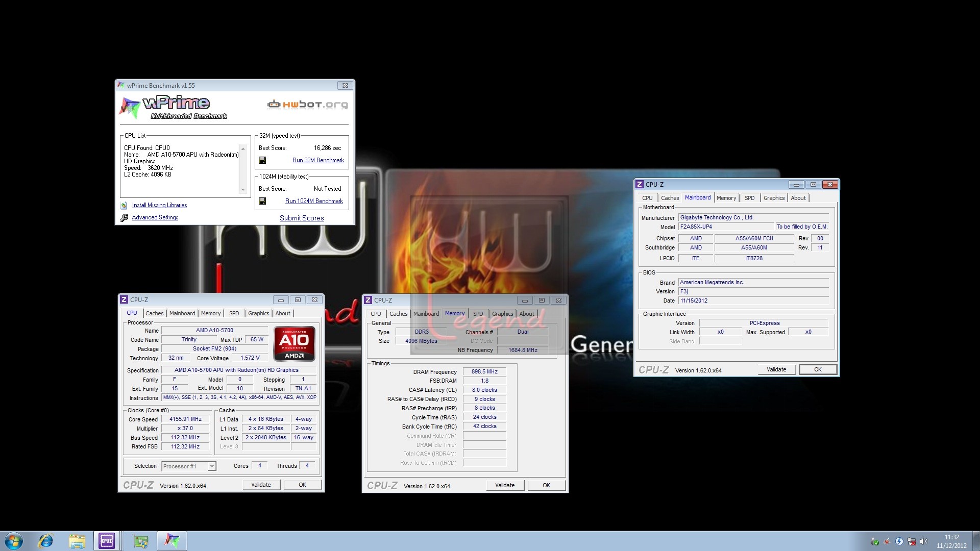
Task: Click the Core Speed value 4155.91 MHz
Action: click(185, 419)
